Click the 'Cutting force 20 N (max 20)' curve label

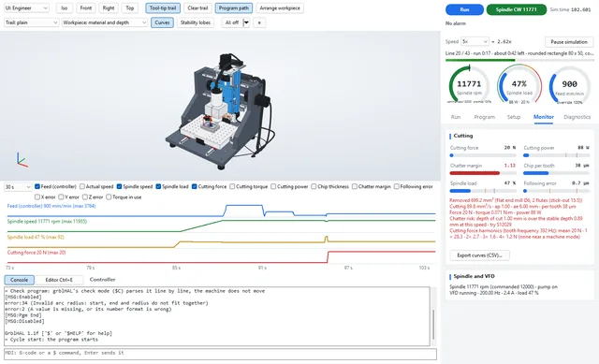tap(37, 253)
